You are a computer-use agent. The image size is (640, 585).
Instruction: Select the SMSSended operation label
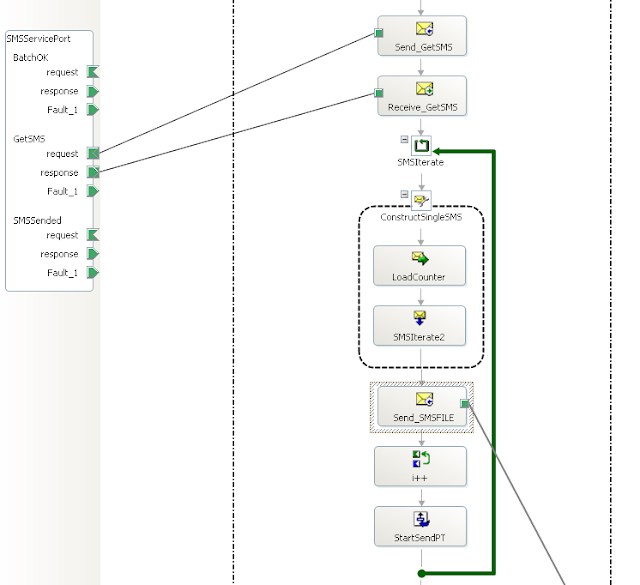(37, 220)
